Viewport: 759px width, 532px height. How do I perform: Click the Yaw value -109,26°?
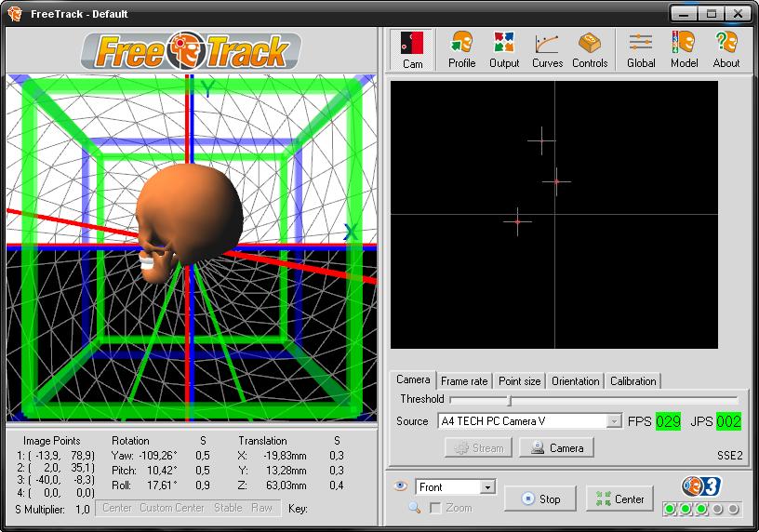tap(158, 456)
